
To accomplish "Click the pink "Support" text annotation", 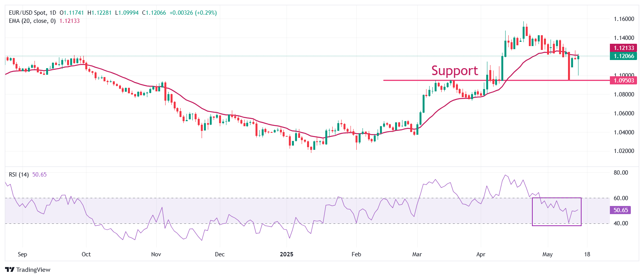I will click(454, 70).
